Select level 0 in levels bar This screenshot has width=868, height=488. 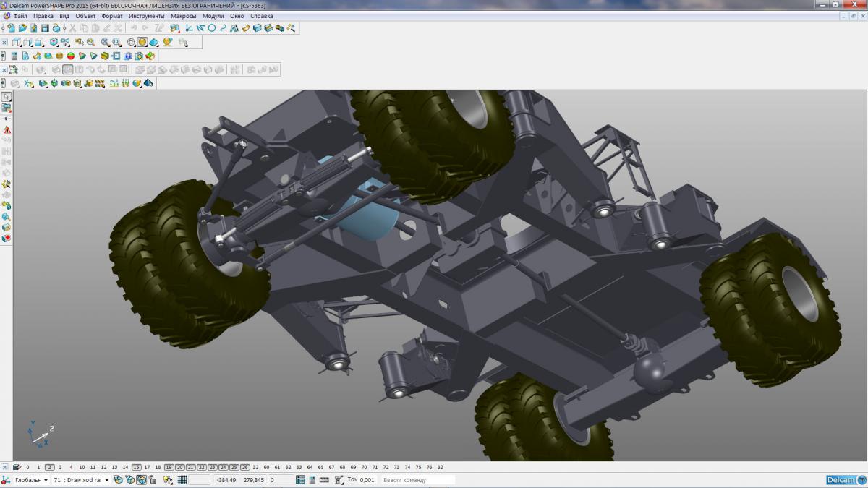pyautogui.click(x=27, y=468)
